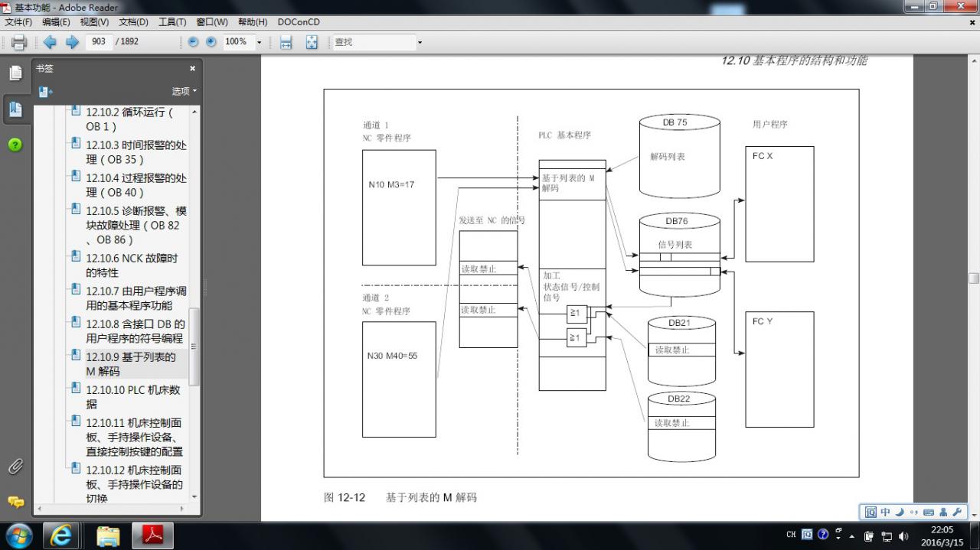Open the IME soft keyboard icon
This screenshot has height=550, width=980.
pos(929,513)
